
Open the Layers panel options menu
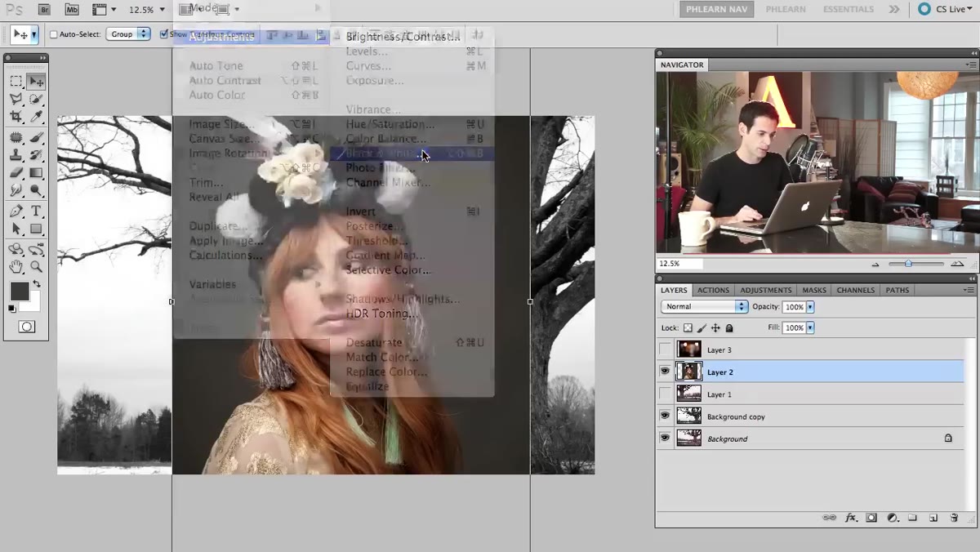pos(969,290)
